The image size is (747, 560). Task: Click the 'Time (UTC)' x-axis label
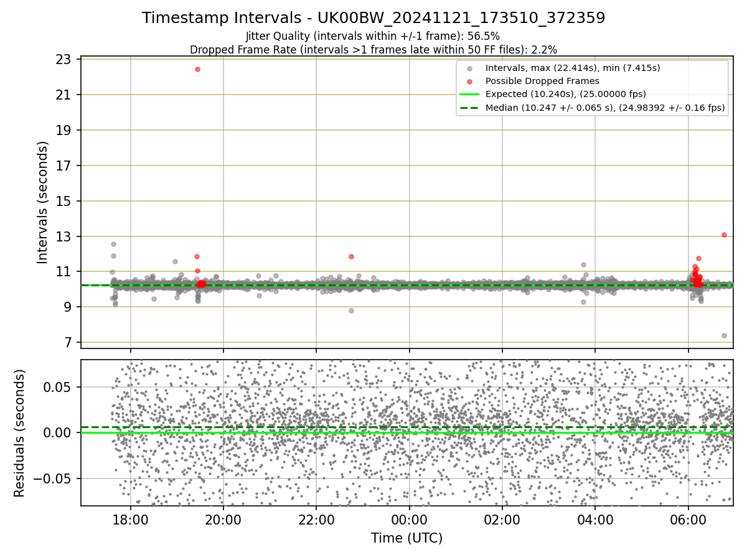click(406, 538)
